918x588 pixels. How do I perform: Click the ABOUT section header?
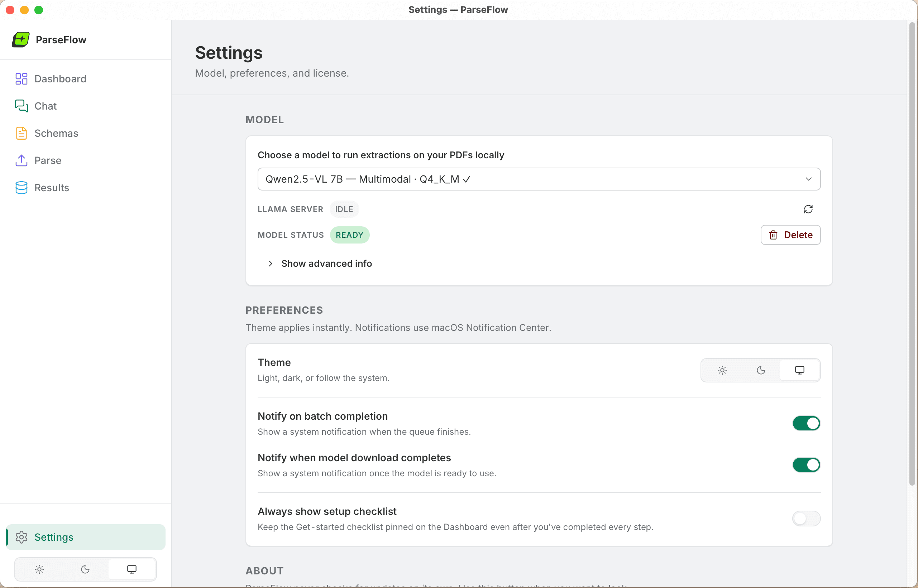264,571
